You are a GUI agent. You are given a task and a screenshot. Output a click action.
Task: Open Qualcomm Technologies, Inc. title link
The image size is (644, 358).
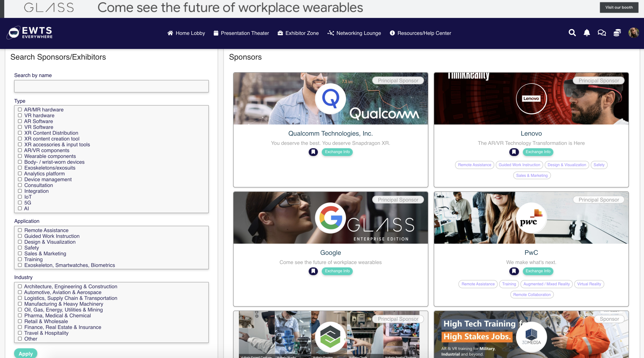coord(330,133)
